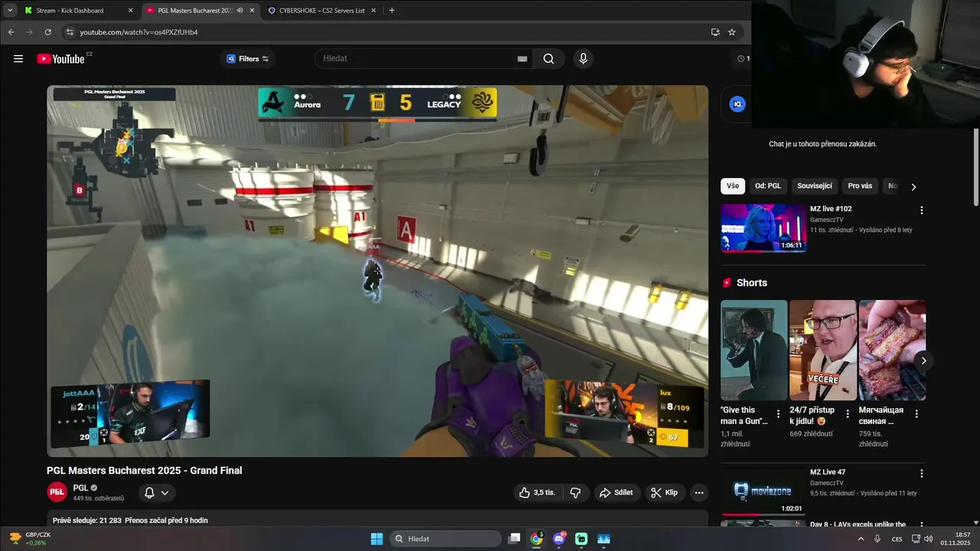The height and width of the screenshot is (551, 980).
Task: Dislike the video
Action: (x=576, y=493)
